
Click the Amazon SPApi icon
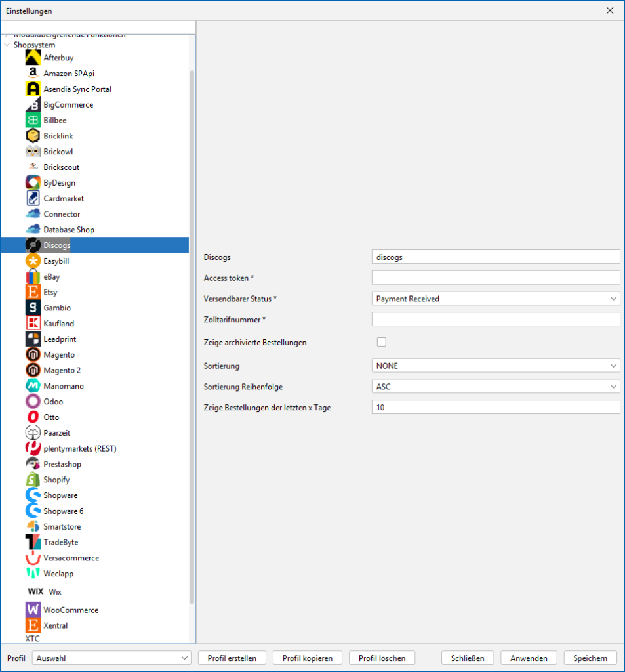click(x=33, y=73)
